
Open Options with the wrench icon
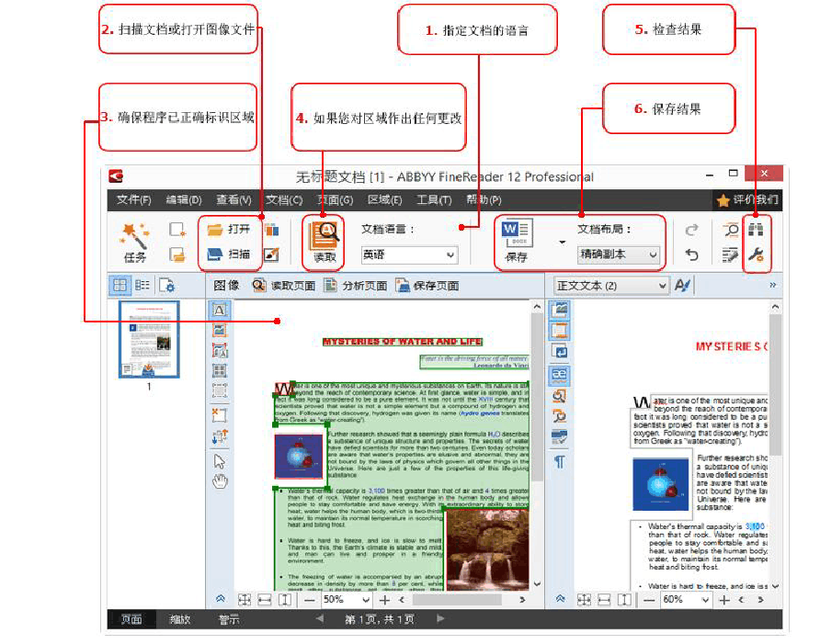(756, 254)
